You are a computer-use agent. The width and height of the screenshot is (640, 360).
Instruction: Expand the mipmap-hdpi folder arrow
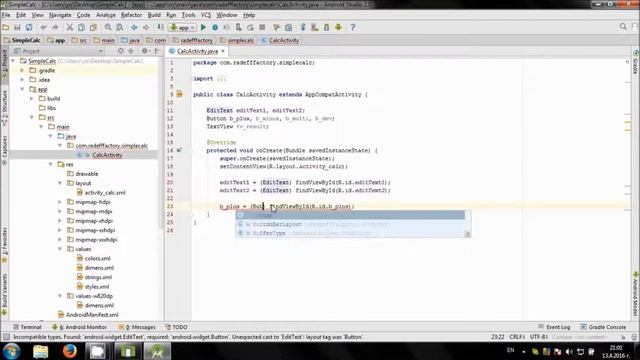[x=60, y=202]
